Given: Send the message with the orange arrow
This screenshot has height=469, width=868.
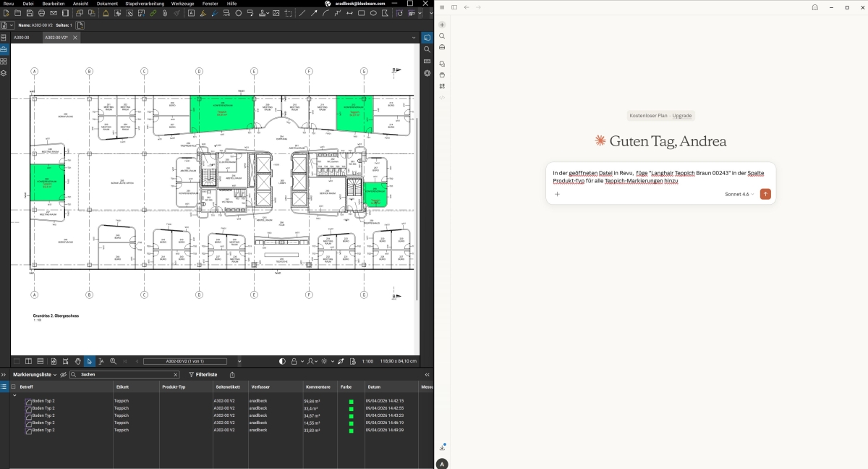Looking at the screenshot, I should coord(765,194).
